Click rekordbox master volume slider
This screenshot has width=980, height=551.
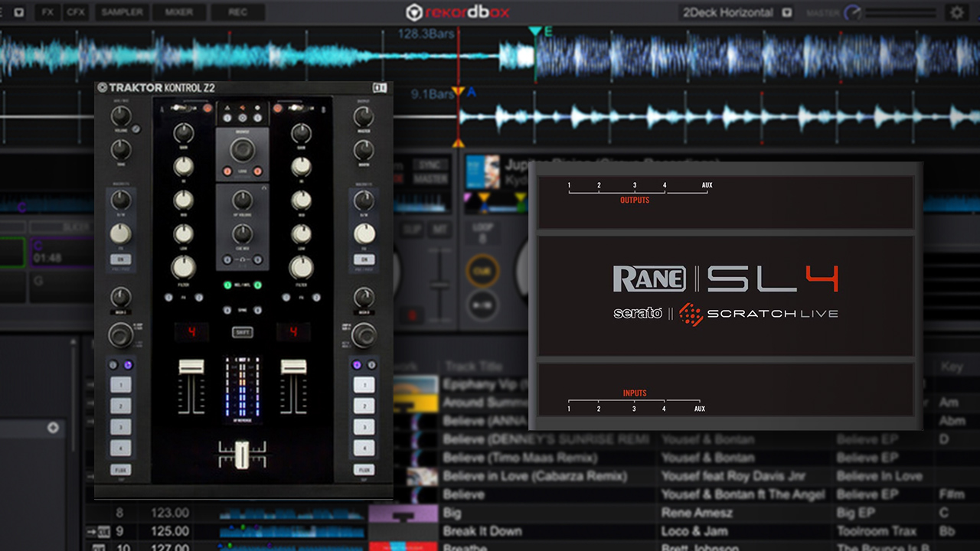(x=902, y=13)
